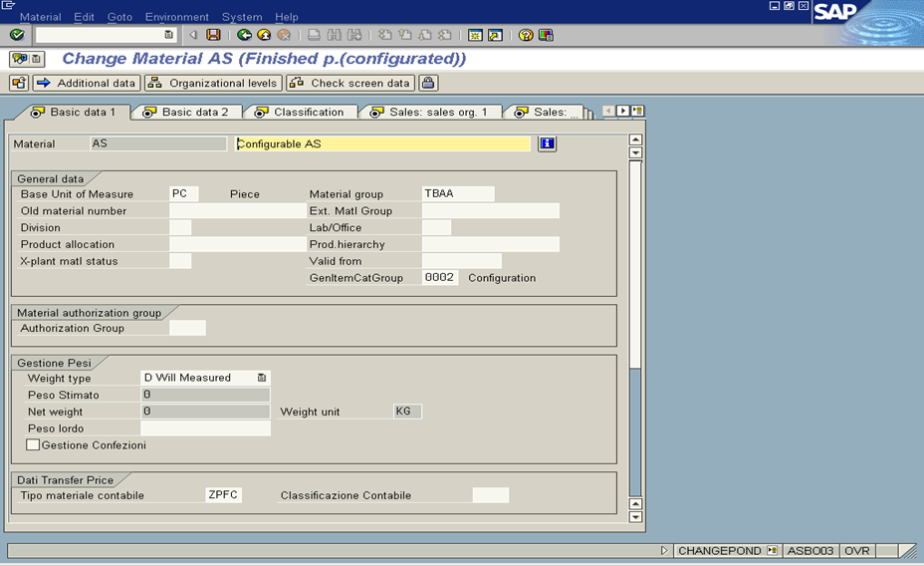Click the GenItemCatGroup field 0002

tap(440, 278)
